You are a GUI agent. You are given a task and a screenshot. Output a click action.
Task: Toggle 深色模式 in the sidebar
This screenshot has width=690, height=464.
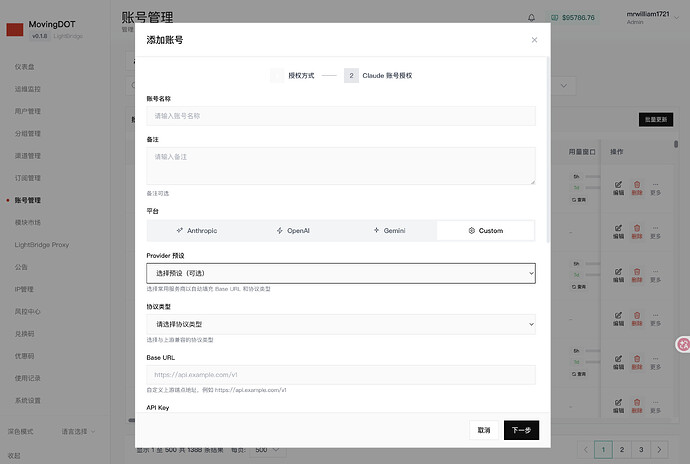tap(21, 431)
